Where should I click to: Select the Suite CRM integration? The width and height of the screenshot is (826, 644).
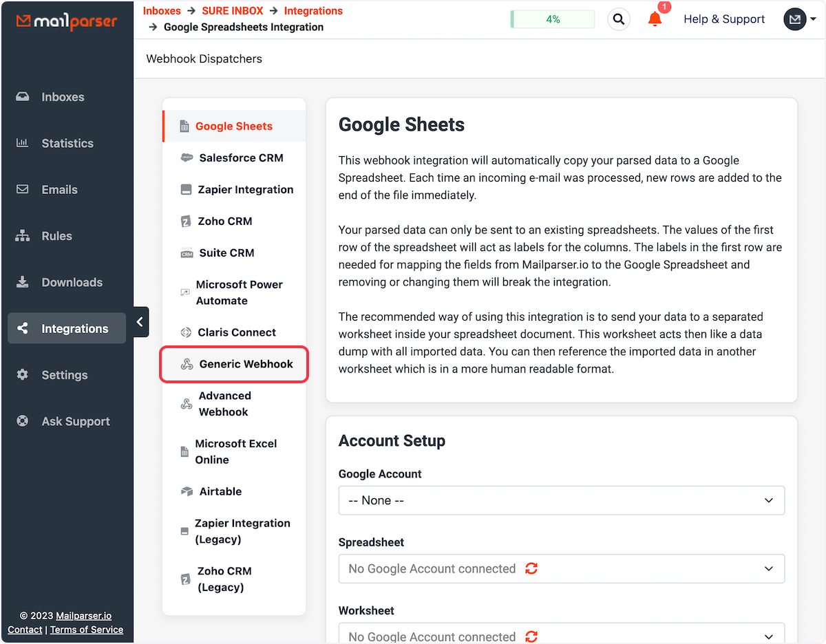point(234,253)
